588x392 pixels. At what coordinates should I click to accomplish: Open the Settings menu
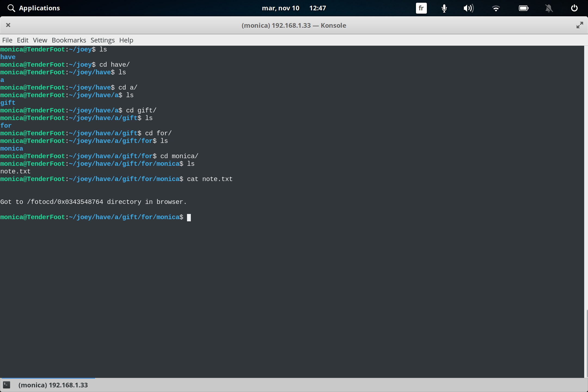102,40
